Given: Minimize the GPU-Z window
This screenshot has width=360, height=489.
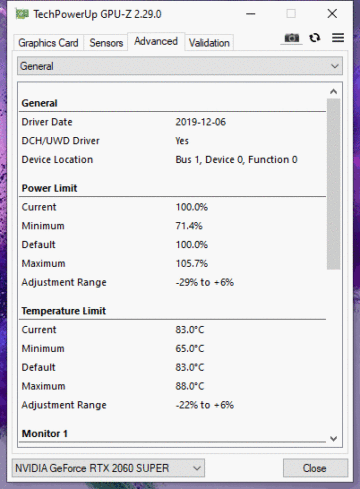Looking at the screenshot, I should (251, 14).
